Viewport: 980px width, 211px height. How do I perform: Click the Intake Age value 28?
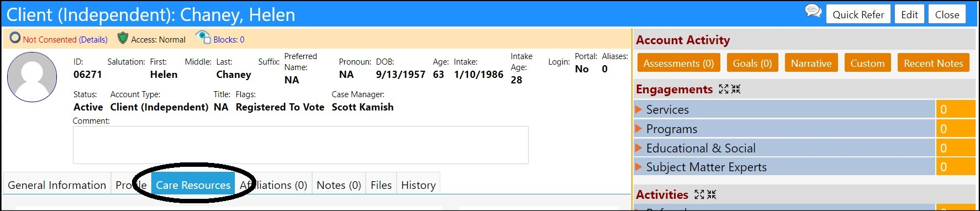[517, 80]
